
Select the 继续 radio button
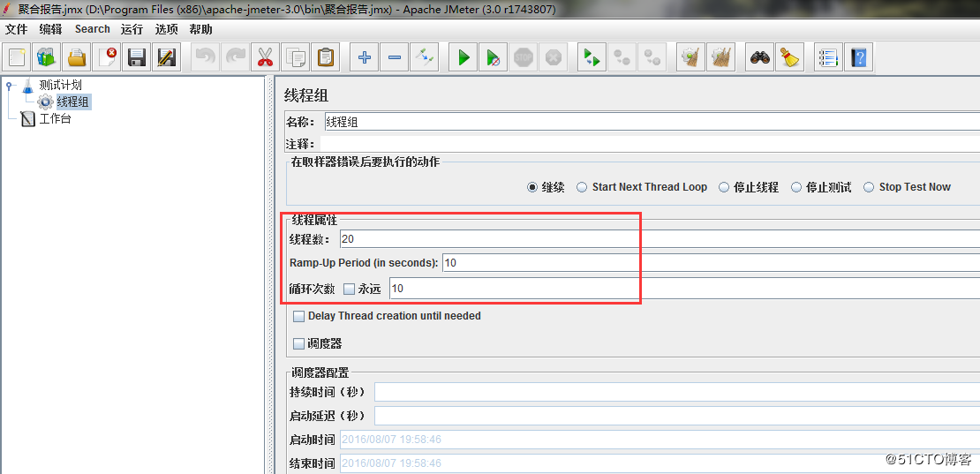531,187
